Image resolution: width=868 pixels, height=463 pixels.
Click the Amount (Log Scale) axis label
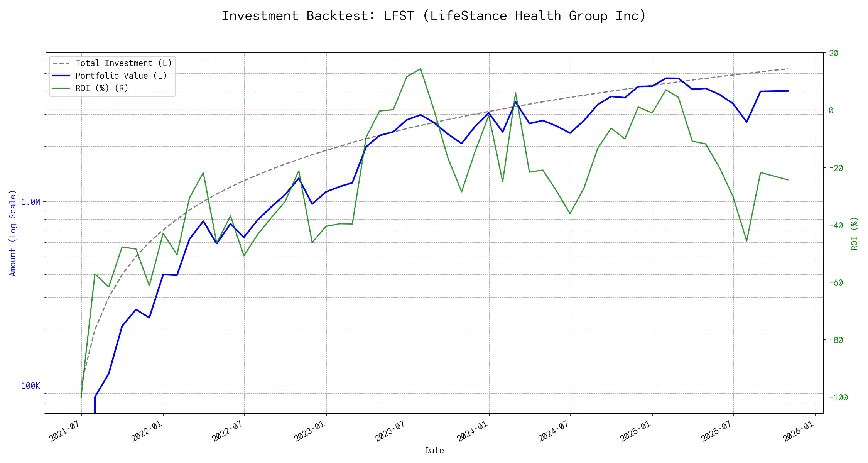[13, 233]
